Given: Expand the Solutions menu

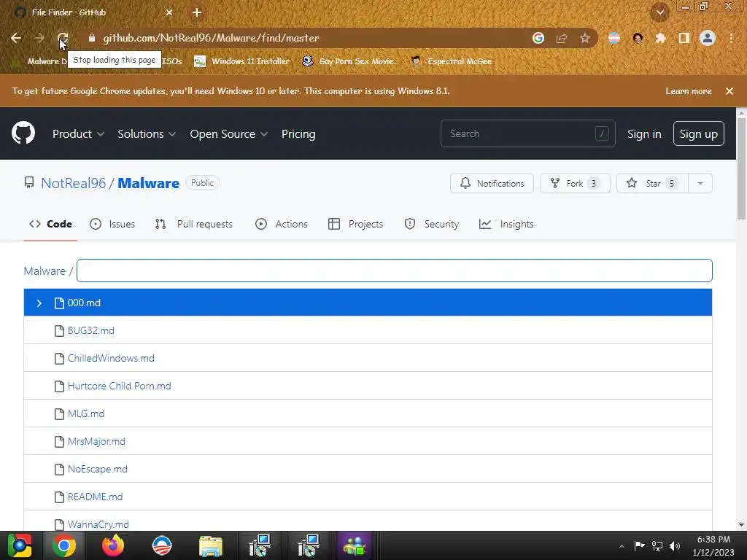Looking at the screenshot, I should [x=147, y=134].
